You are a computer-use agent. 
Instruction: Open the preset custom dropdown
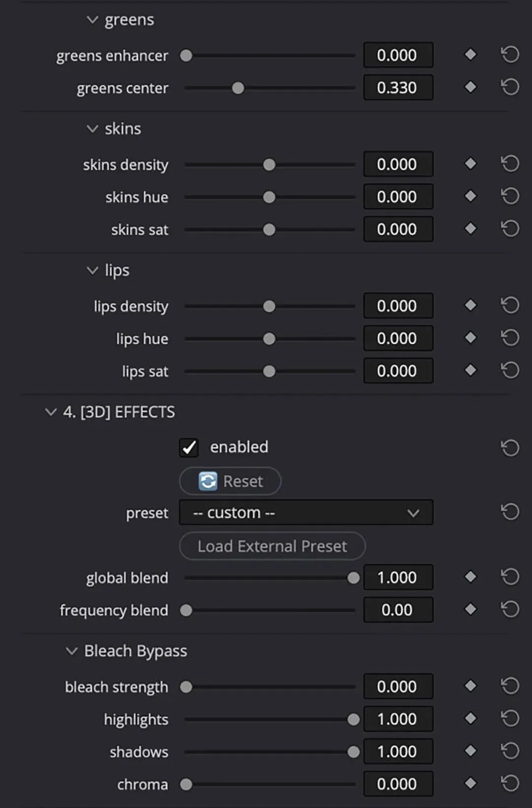tap(306, 513)
